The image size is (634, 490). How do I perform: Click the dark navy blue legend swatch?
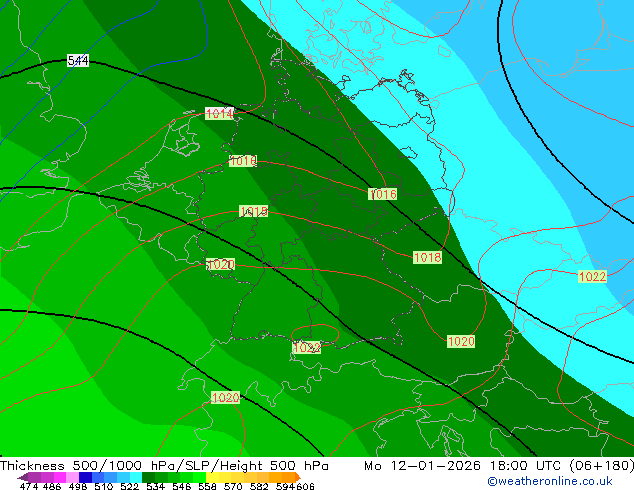pyautogui.click(x=85, y=477)
